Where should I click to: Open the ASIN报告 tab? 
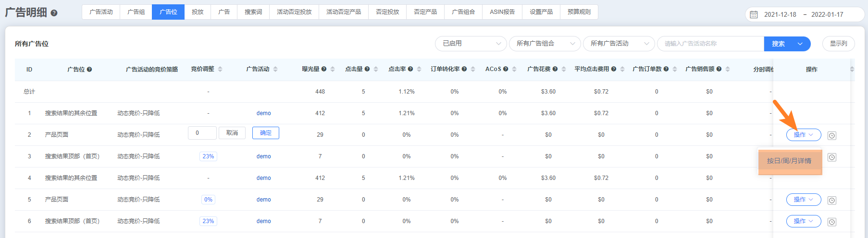pos(502,12)
